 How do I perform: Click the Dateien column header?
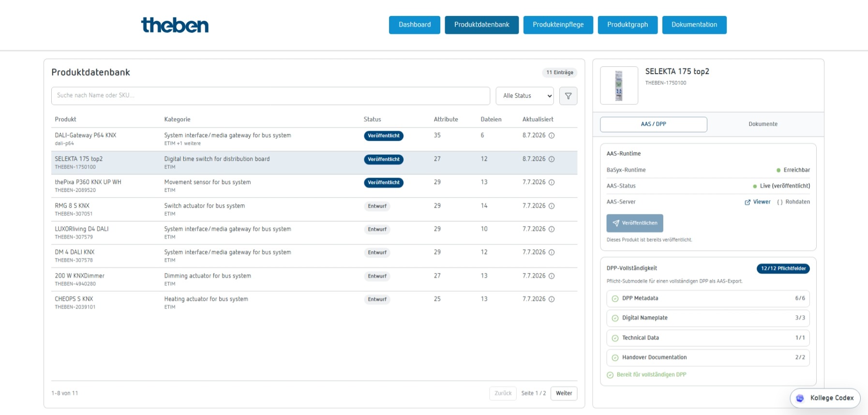(x=491, y=120)
